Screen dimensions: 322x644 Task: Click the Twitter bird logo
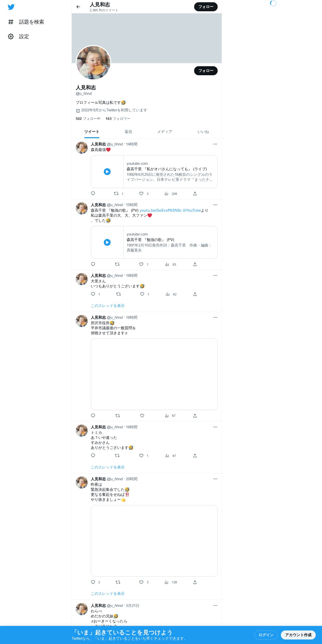coord(11,7)
